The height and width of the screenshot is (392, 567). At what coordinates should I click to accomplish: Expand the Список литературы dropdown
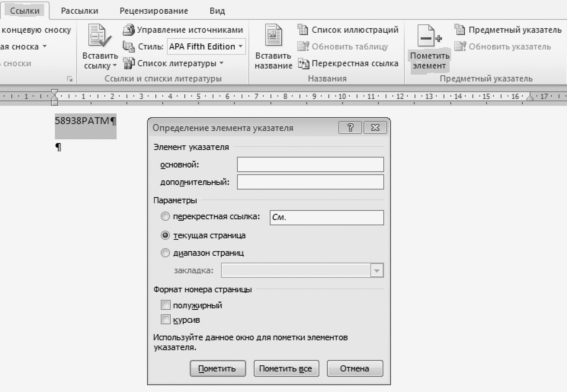(x=221, y=64)
